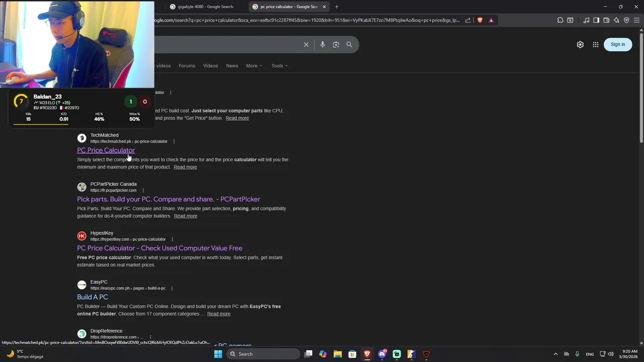Open the three-dot menu for the HypestKey result
The image size is (644, 362).
[172, 239]
